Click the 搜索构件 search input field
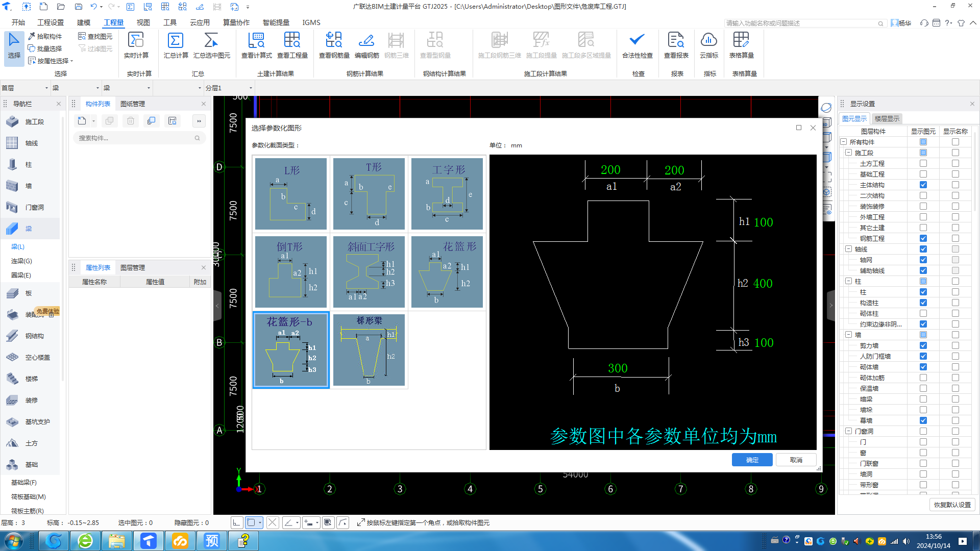980x551 pixels. (x=135, y=138)
